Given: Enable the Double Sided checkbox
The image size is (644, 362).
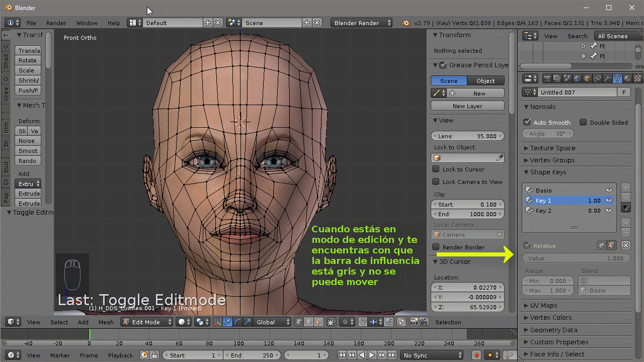Looking at the screenshot, I should click(583, 122).
